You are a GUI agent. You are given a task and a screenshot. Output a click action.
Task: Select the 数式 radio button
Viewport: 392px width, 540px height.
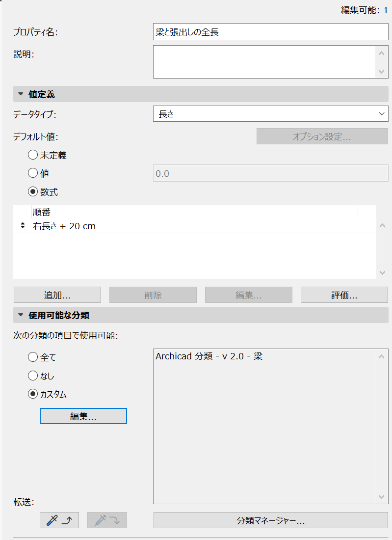[x=33, y=192]
